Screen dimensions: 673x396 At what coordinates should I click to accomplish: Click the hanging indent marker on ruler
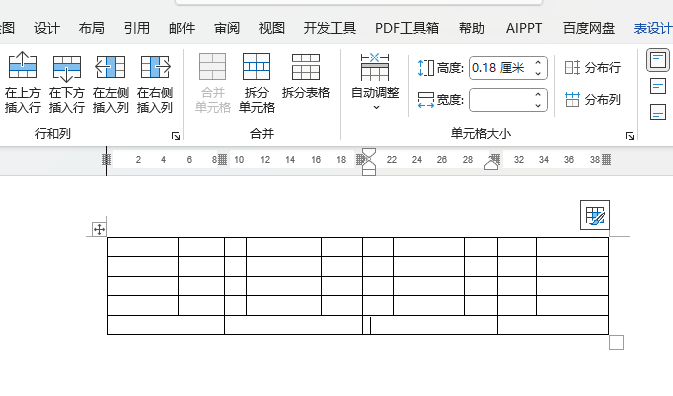pos(369,166)
